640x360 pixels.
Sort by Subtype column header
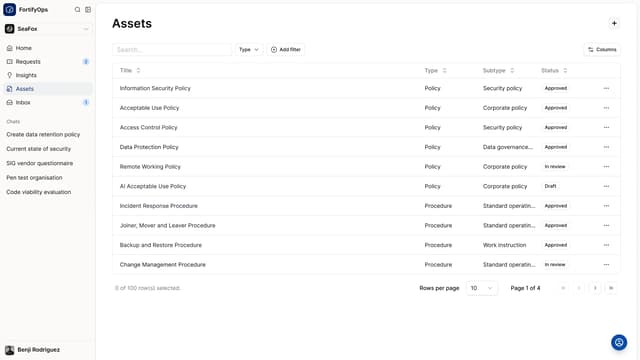[x=498, y=70]
